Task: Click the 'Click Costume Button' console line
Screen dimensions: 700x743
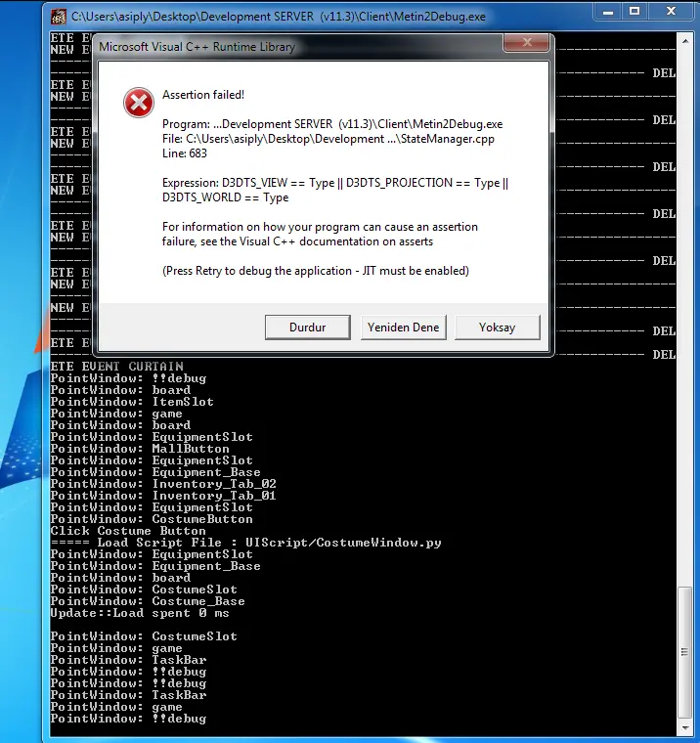Action: pyautogui.click(x=128, y=531)
